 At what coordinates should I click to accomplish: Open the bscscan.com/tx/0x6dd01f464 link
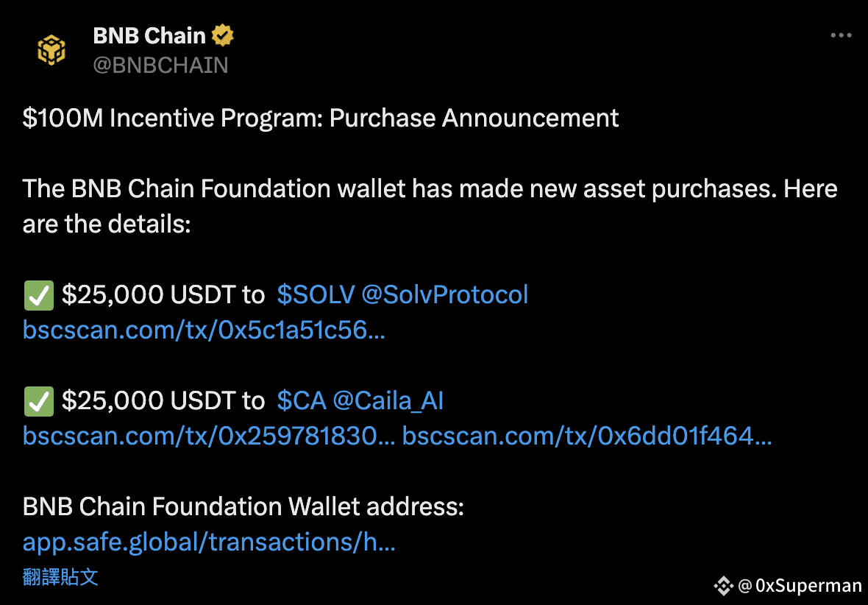587,436
